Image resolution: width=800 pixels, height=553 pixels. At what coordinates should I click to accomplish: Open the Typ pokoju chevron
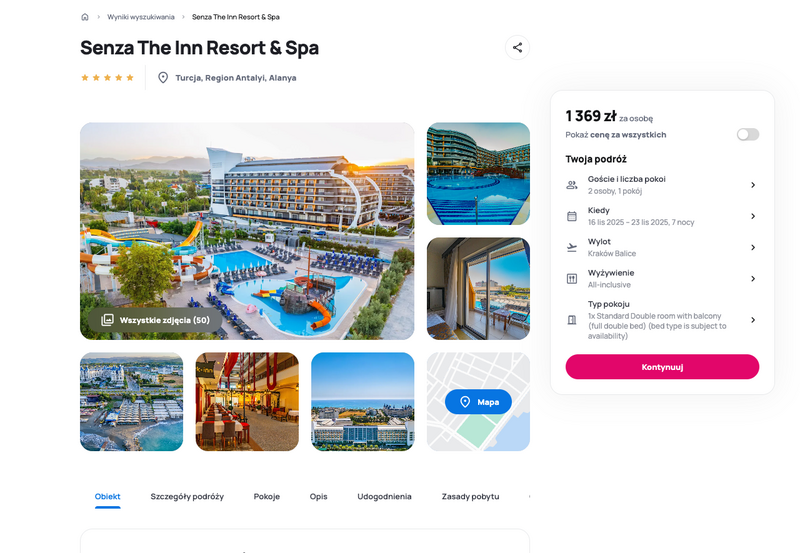[753, 320]
